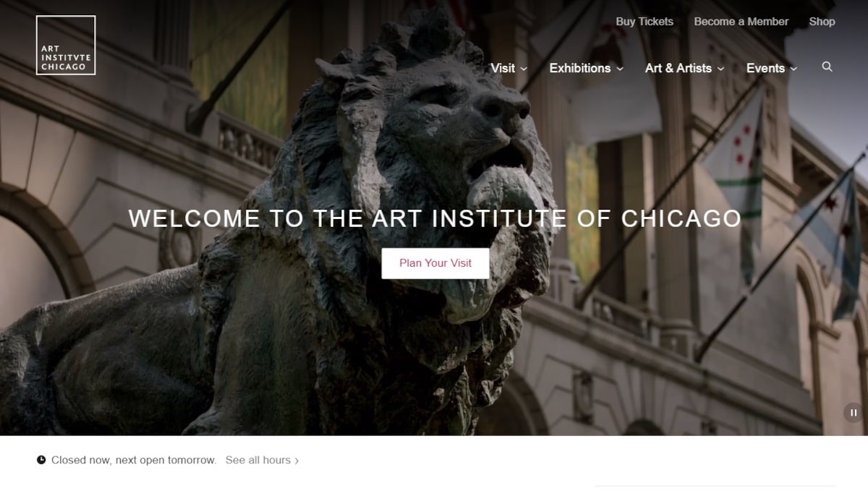Expand the chevron beside Art & Artists
The height and width of the screenshot is (496, 868).
tap(720, 69)
